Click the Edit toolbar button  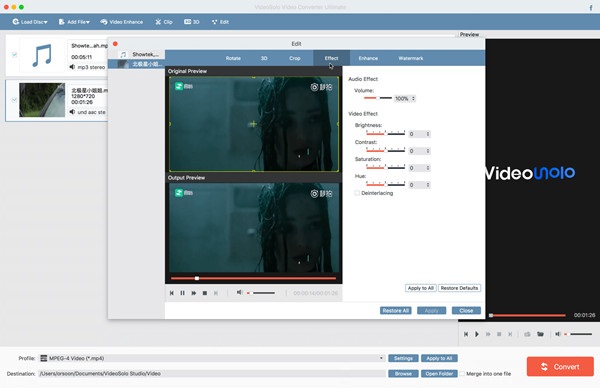pos(220,22)
